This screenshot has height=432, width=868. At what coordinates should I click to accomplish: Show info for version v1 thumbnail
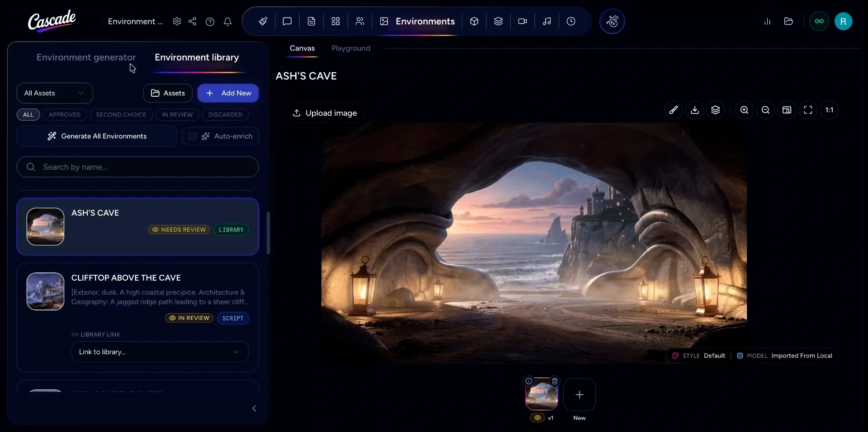[x=528, y=381]
